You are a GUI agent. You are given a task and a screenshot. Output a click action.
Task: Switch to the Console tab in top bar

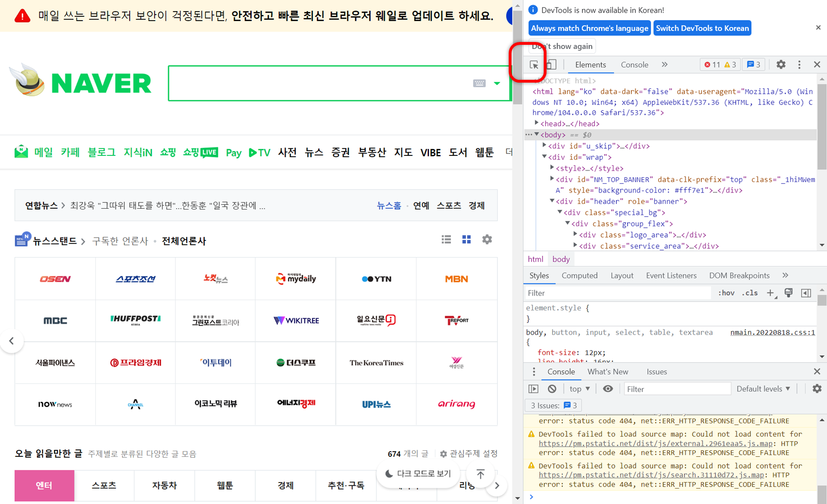point(634,65)
